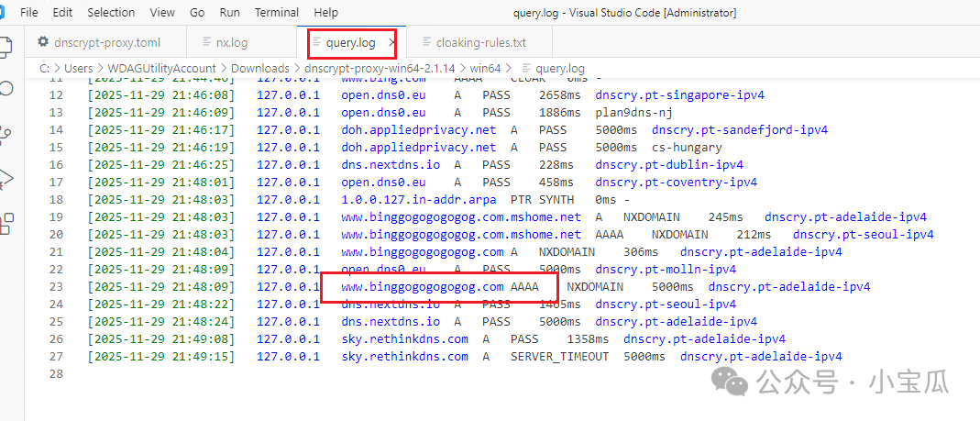Image resolution: width=980 pixels, height=421 pixels.
Task: Click the sky.rethinkdns.com entry on line 27
Action: 404,357
